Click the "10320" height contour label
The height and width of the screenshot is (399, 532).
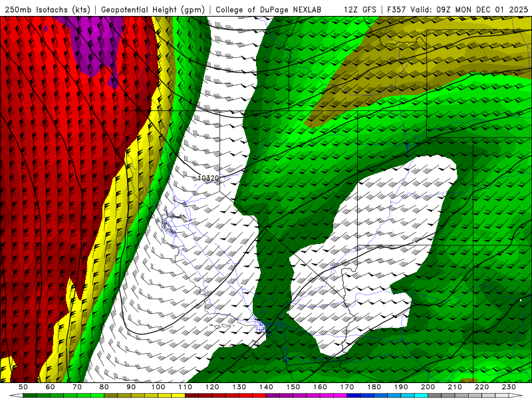pos(208,178)
